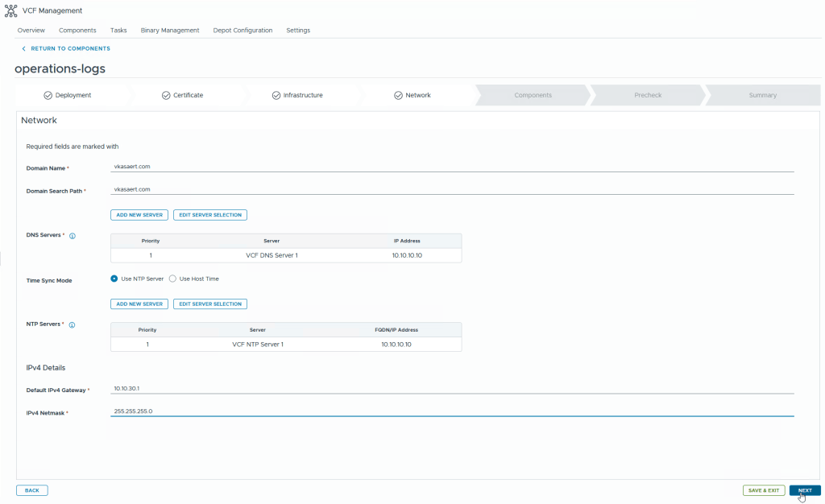Go to the Certificate wizard step
Screen dimensions: 825x504
[x=182, y=95]
